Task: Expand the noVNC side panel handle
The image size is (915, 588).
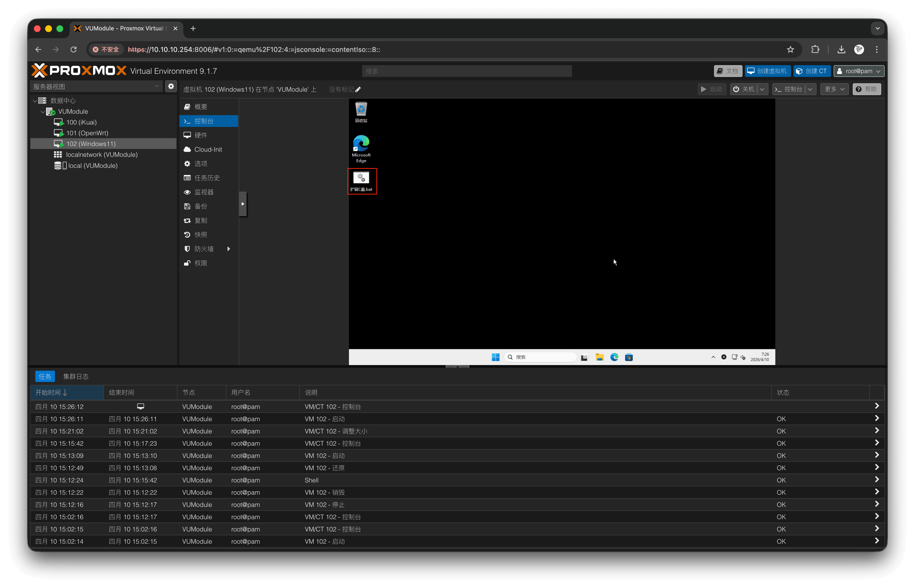Action: [243, 204]
